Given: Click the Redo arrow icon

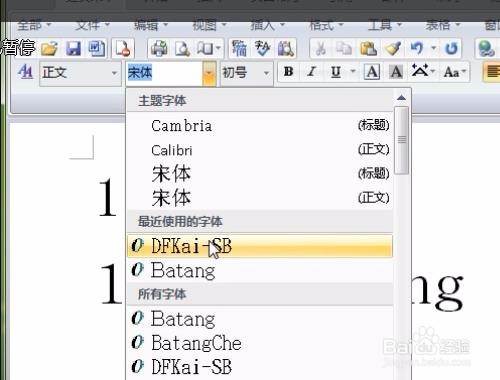Looking at the screenshot, I should pos(451,49).
